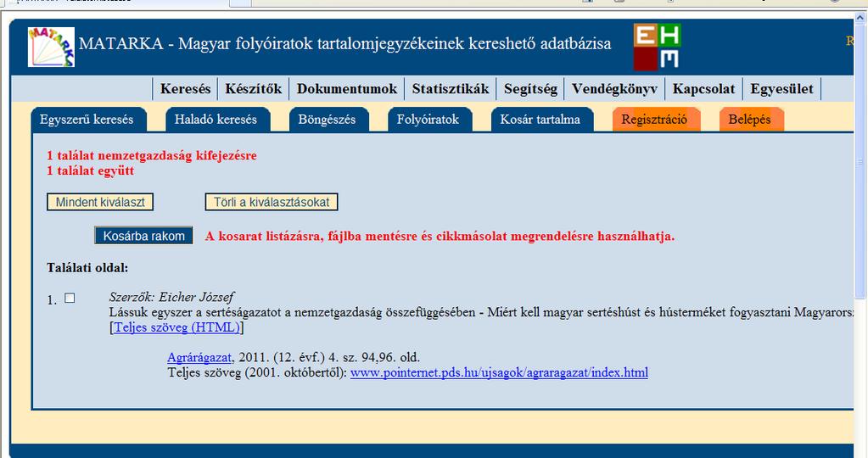Click the 1 találat nemzetgazdaság kifejezésre text
This screenshot has height=458, width=868.
point(152,155)
